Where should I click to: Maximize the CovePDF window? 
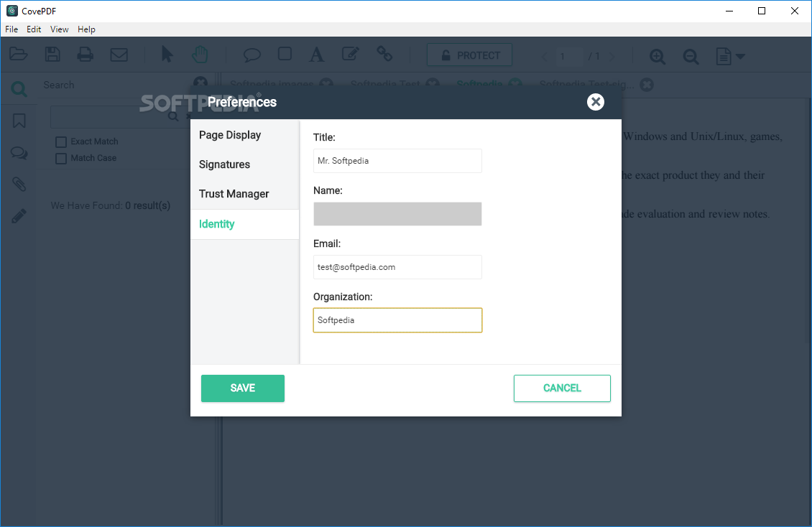[x=761, y=11]
